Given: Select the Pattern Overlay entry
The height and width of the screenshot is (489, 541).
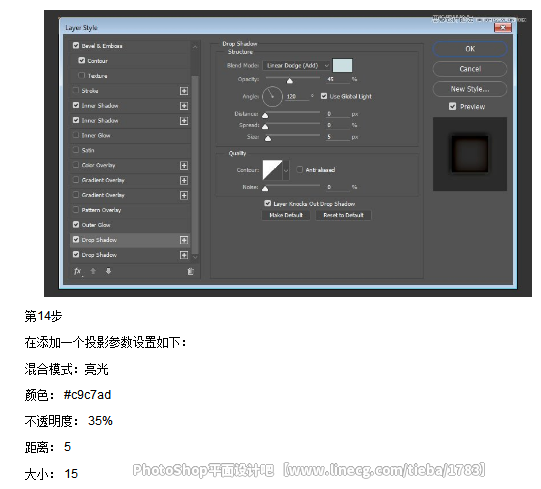Looking at the screenshot, I should pos(130,210).
